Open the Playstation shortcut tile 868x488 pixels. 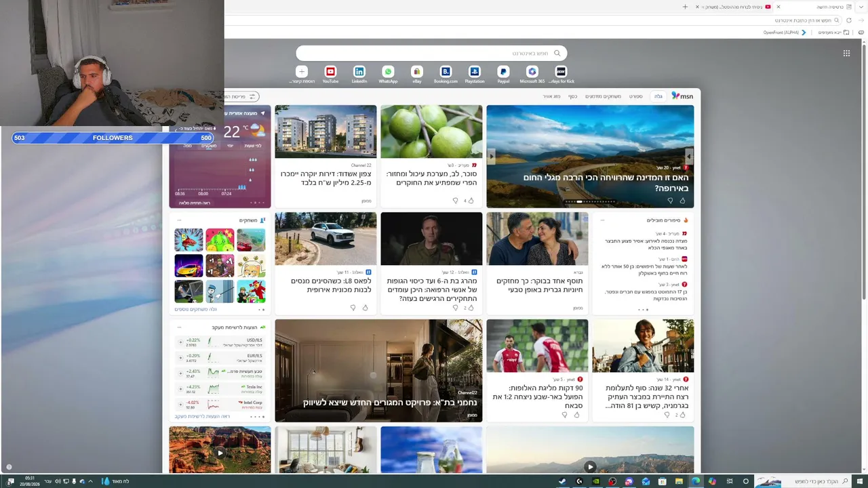[x=475, y=72]
